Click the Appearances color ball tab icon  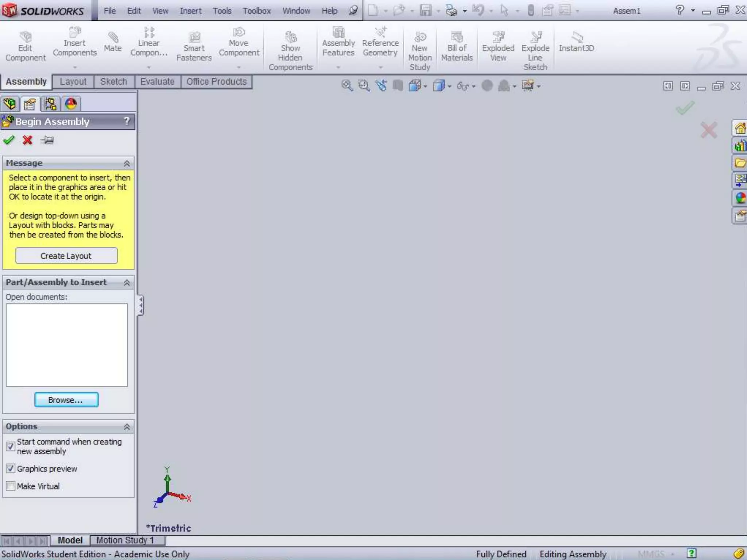click(x=71, y=104)
